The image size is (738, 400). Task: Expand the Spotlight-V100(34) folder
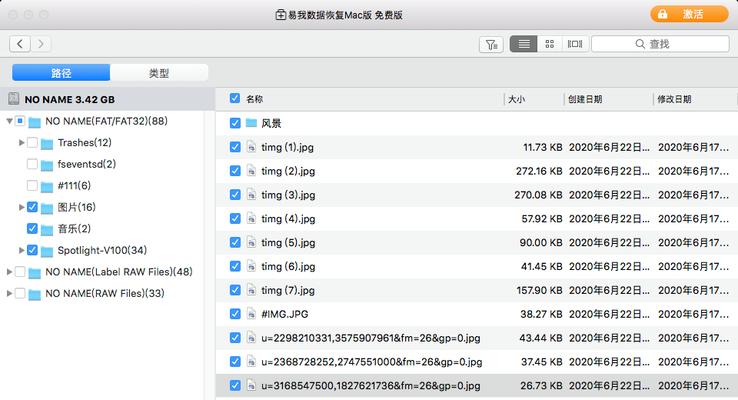point(21,250)
